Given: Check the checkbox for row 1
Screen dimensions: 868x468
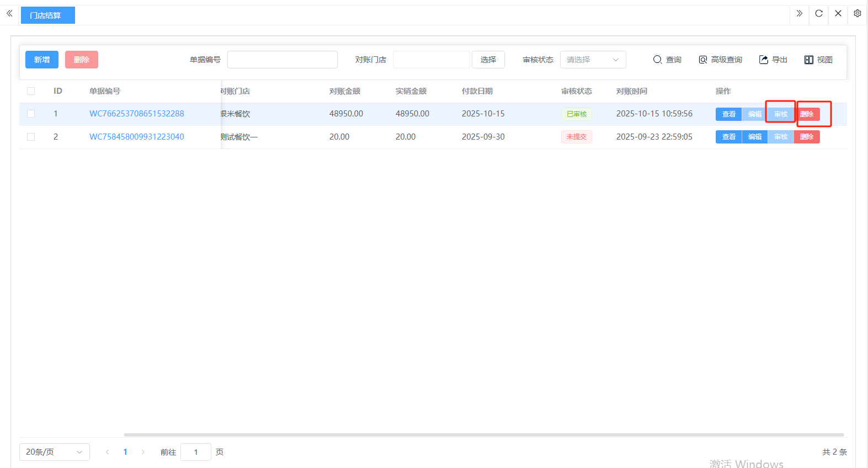Looking at the screenshot, I should coord(31,114).
